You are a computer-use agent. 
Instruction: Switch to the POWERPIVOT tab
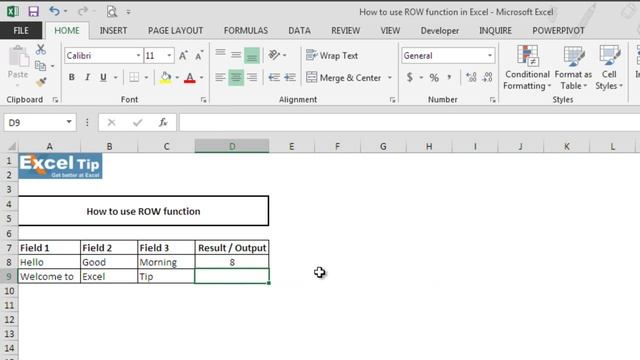pos(558,31)
